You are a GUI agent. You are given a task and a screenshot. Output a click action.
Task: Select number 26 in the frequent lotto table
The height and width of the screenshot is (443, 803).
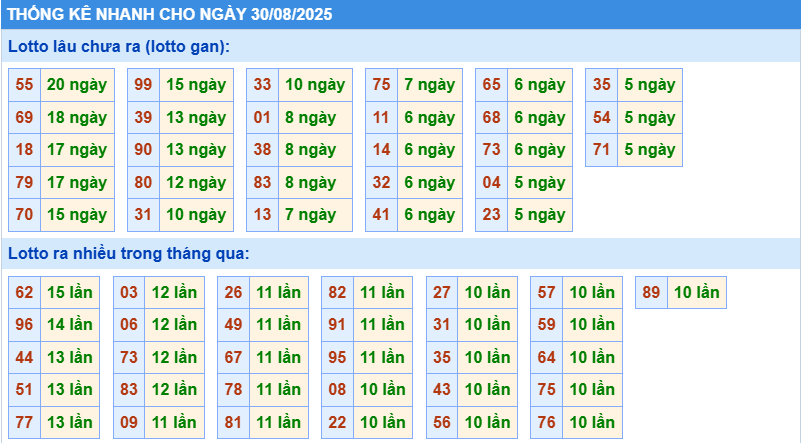(x=234, y=292)
